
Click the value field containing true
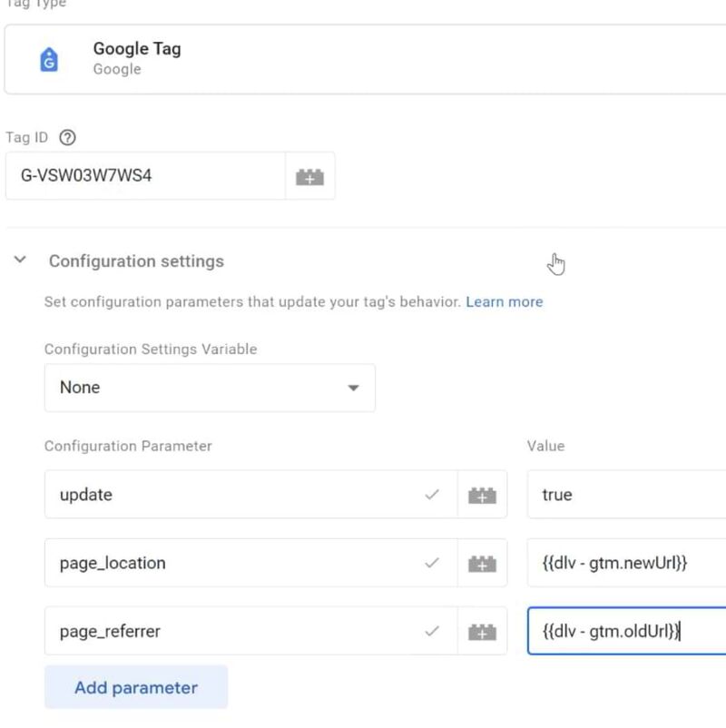coord(626,495)
